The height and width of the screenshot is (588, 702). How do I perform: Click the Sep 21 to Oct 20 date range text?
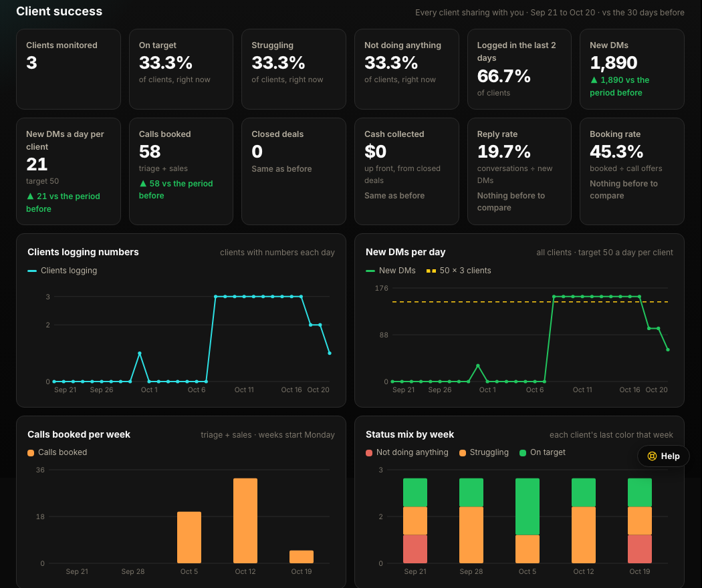pos(563,13)
